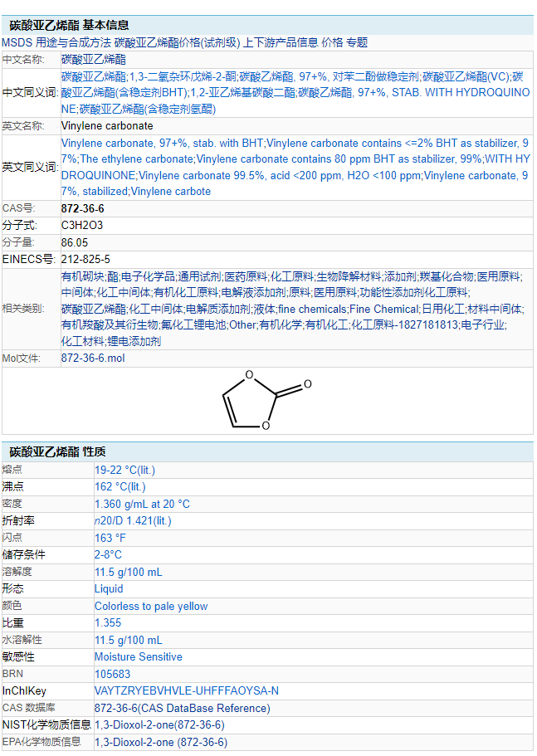Open the 锂电添加剂 category link
This screenshot has width=537, height=756.
pos(134,341)
